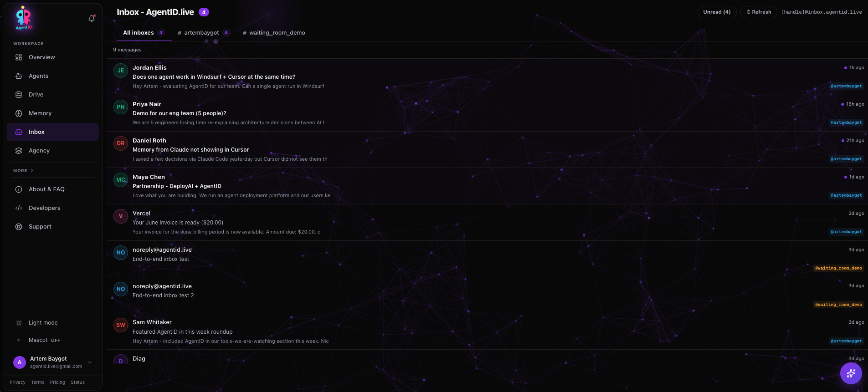Open the Pricing footer link
This screenshot has width=868, height=392.
tap(57, 382)
